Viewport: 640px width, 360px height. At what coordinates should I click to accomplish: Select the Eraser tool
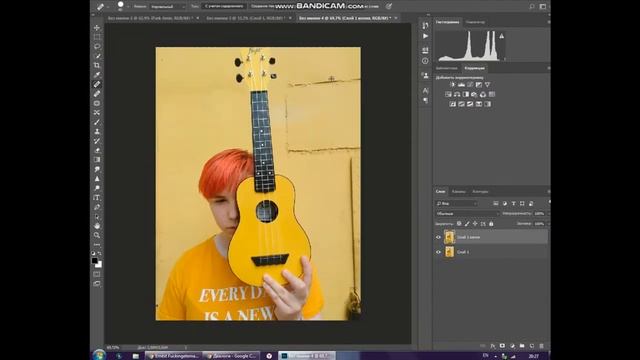(x=97, y=150)
